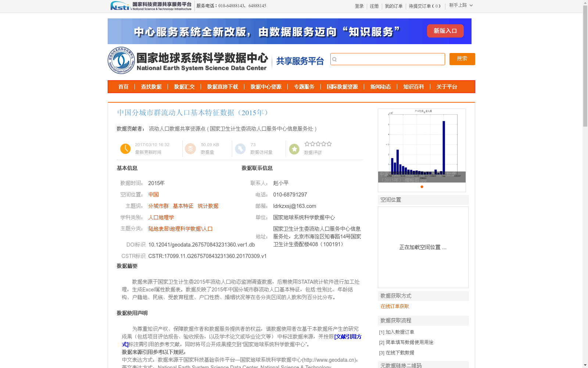588x368 pixels.
Task: Click the dataset title heading
Action: click(x=194, y=113)
